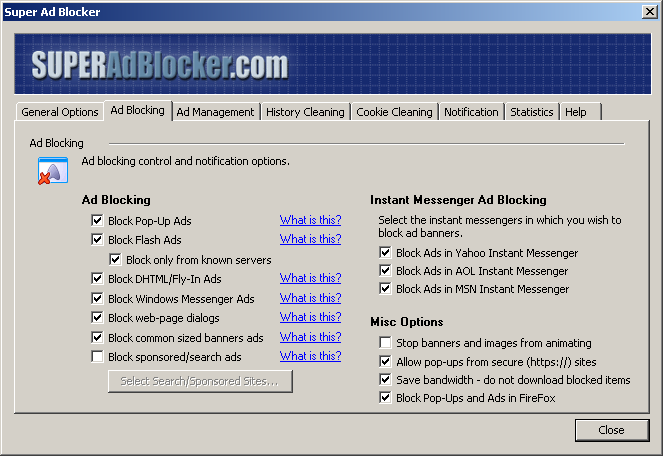Viewport: 663px width, 456px height.
Task: Enable Stop banners and images from animating
Action: point(385,342)
